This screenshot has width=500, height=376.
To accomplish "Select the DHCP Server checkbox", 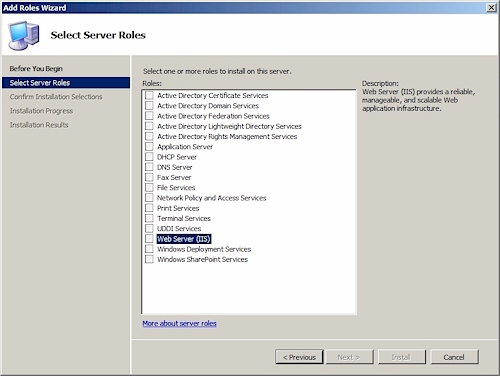I will pos(149,157).
